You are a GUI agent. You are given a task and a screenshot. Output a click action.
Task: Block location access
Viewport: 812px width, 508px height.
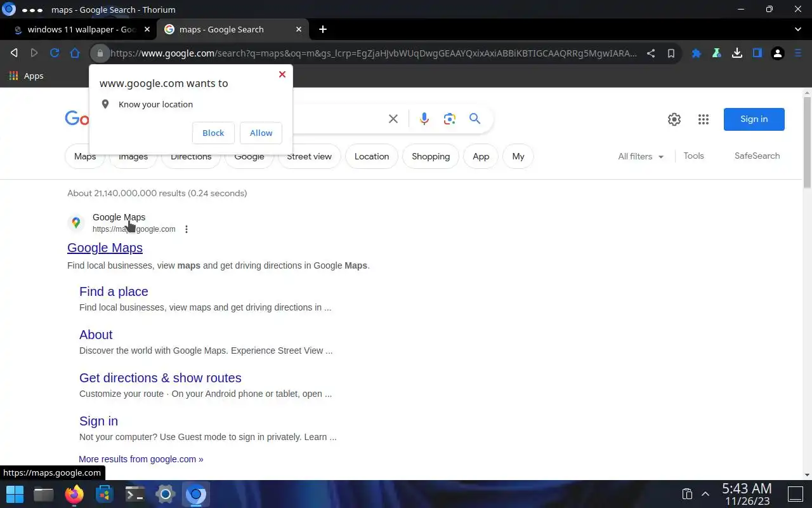[213, 133]
